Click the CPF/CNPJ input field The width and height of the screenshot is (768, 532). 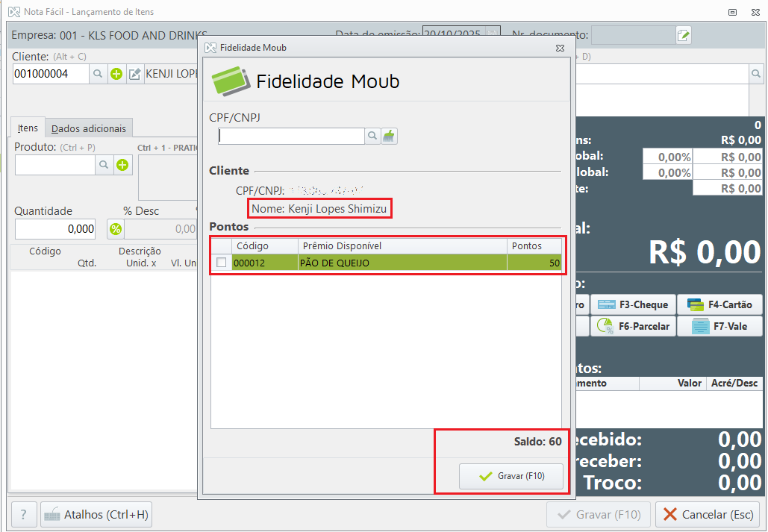pyautogui.click(x=291, y=137)
